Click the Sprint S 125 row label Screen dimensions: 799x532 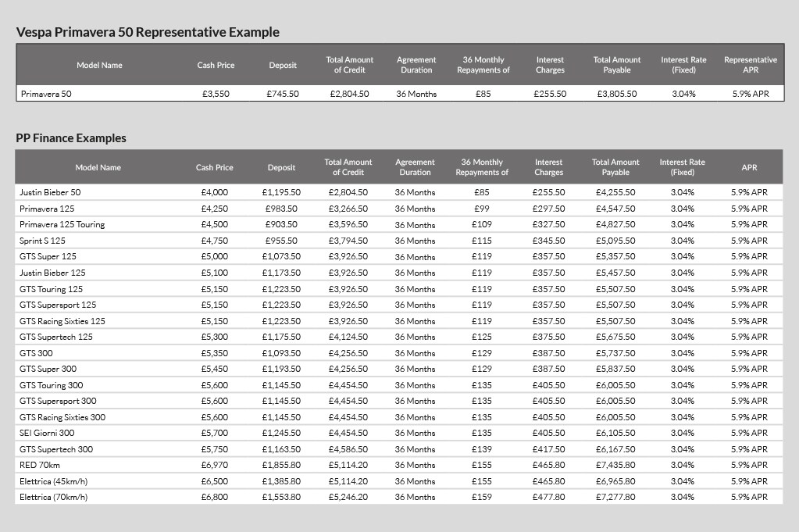[42, 241]
